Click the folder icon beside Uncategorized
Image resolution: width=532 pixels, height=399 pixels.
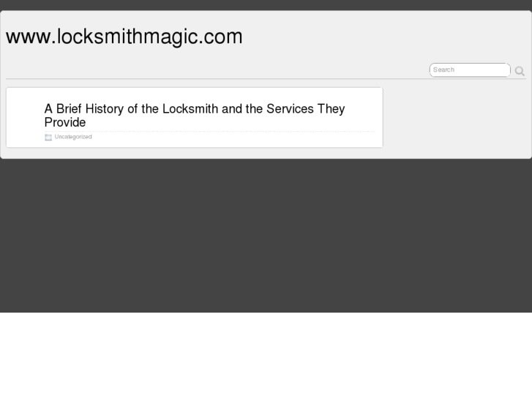tap(48, 137)
